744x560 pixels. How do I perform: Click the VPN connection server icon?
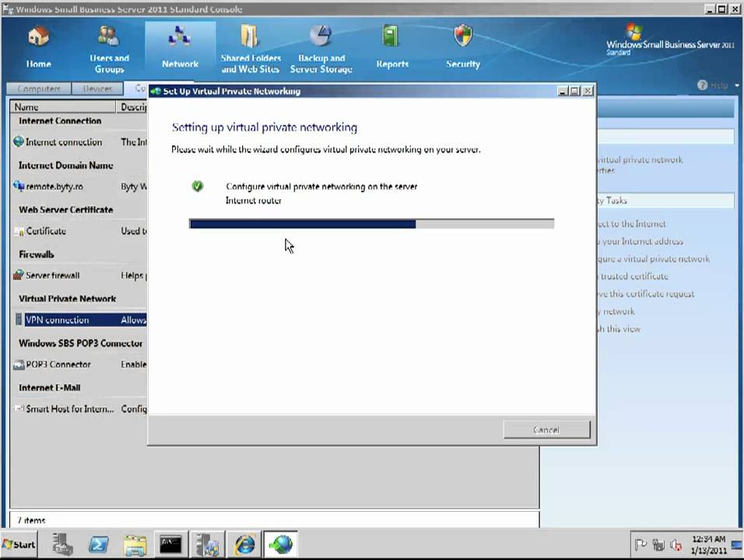pos(19,319)
